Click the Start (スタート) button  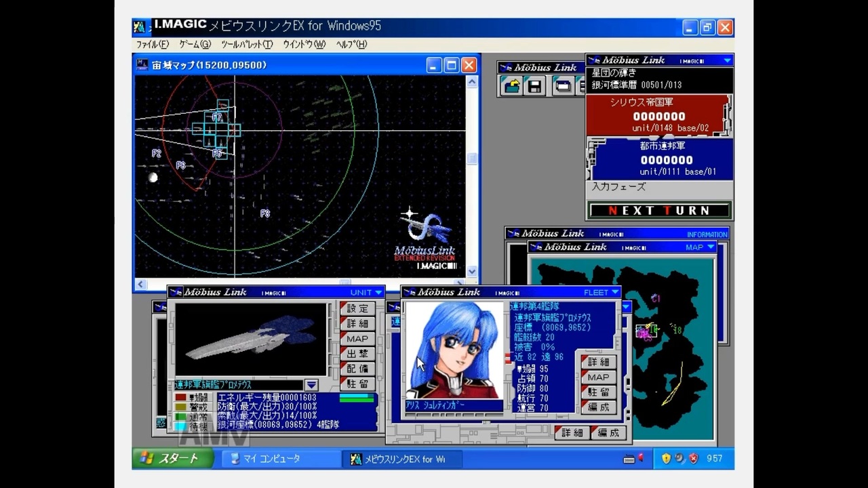(173, 459)
